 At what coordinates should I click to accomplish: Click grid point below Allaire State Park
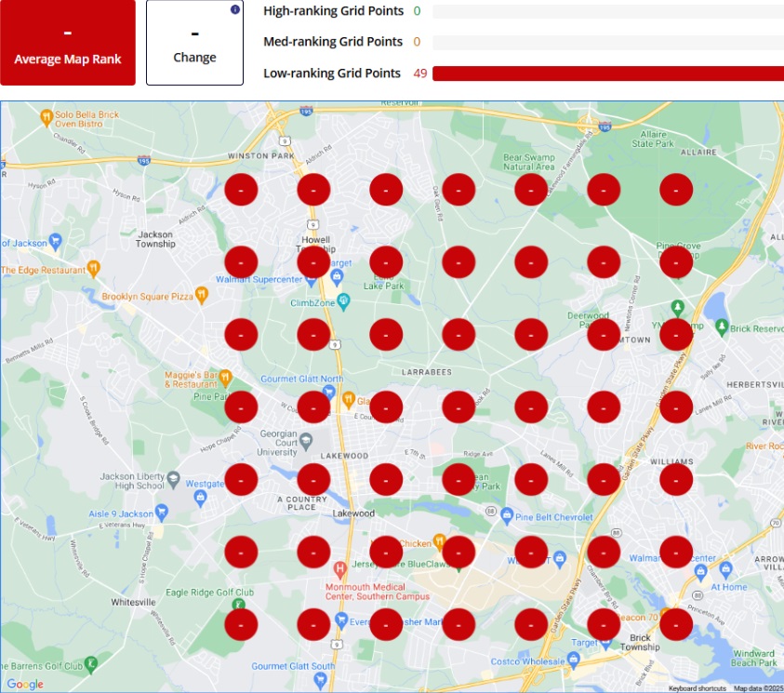(x=676, y=190)
